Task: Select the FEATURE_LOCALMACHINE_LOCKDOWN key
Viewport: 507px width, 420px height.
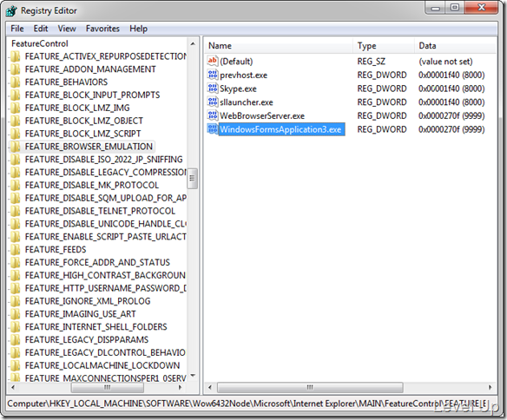Action: point(102,365)
